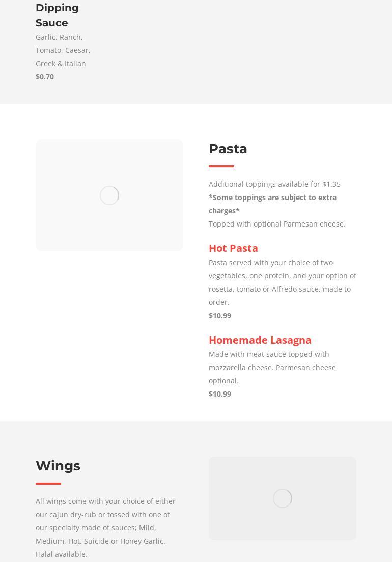The height and width of the screenshot is (562, 392).
Task: Select the Pasta image placeholder card
Action: 109,195
